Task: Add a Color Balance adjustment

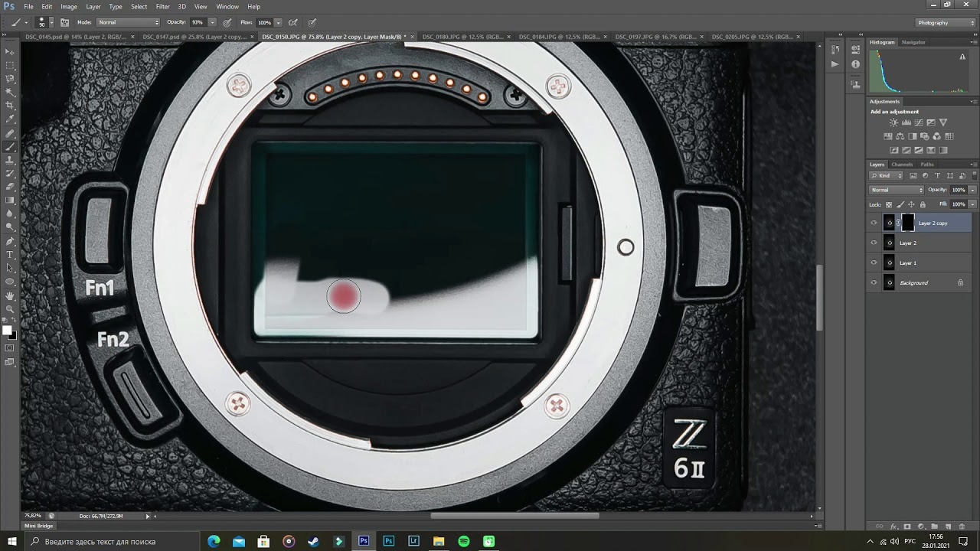Action: click(900, 136)
